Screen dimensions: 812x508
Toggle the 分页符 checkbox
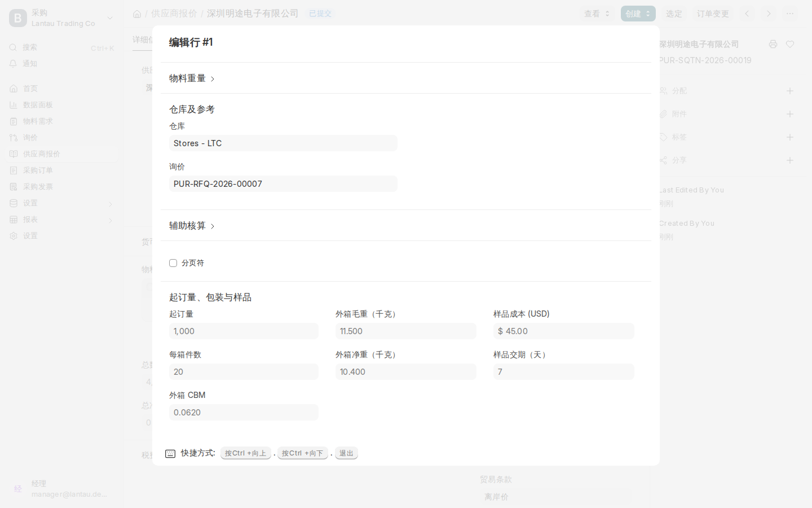[x=173, y=263]
